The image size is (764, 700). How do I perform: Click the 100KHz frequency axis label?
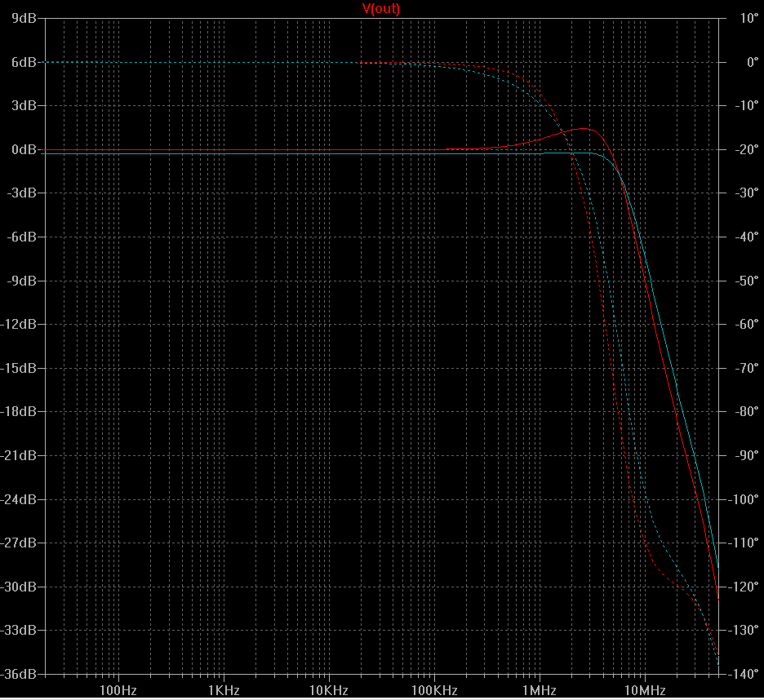pos(434,690)
